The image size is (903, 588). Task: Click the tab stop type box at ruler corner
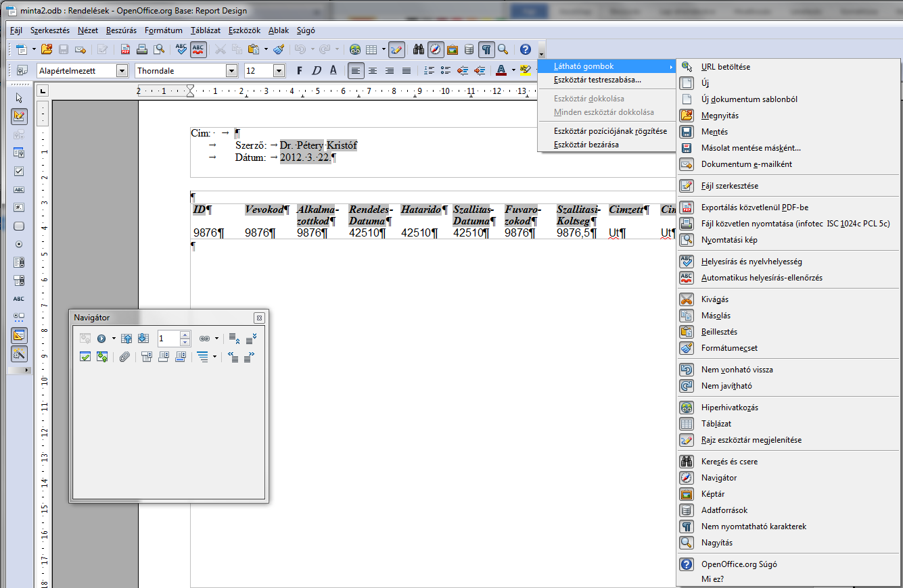(x=42, y=91)
